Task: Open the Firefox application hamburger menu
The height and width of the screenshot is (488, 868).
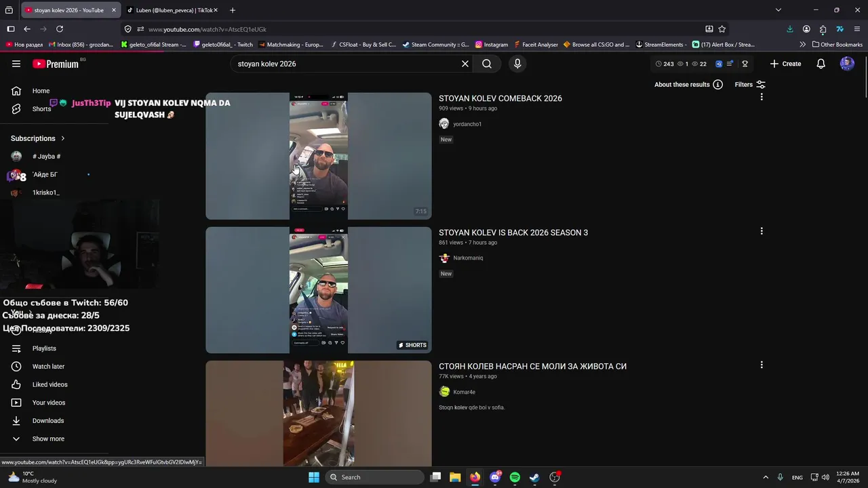Action: click(857, 29)
